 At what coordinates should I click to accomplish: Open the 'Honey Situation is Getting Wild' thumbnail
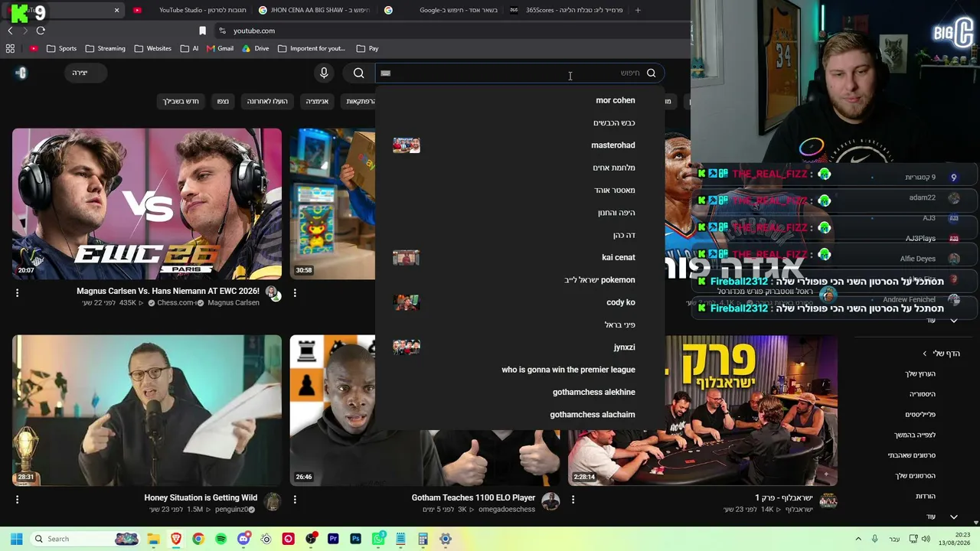pyautogui.click(x=147, y=410)
